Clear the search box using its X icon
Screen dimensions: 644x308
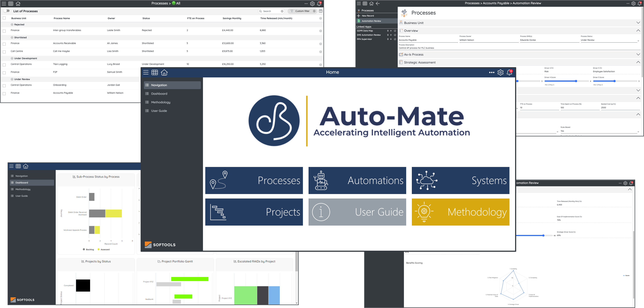tap(282, 11)
